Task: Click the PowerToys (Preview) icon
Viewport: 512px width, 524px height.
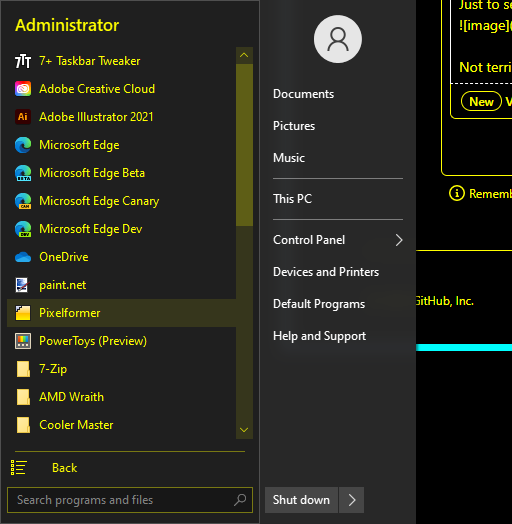Action: click(23, 341)
